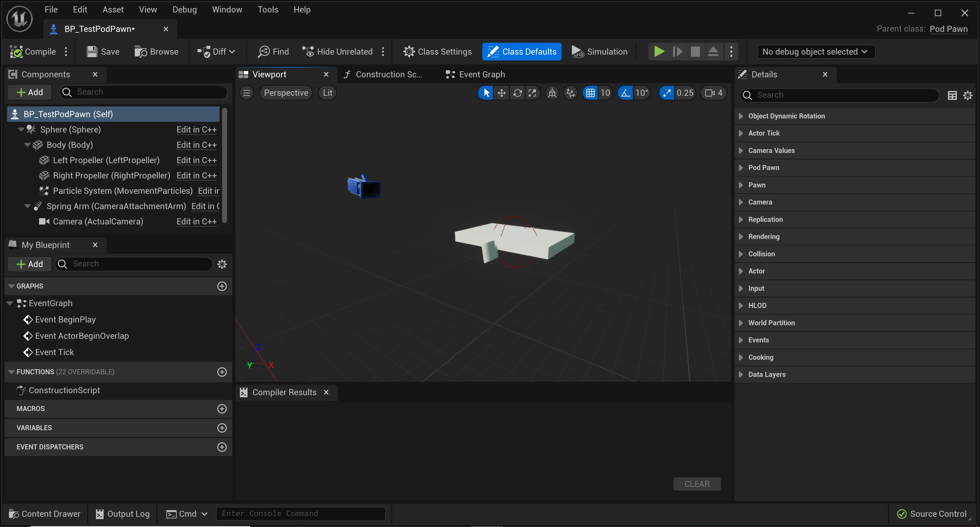Open the Asset menu
Screen dimensions: 980x527
tap(113, 9)
